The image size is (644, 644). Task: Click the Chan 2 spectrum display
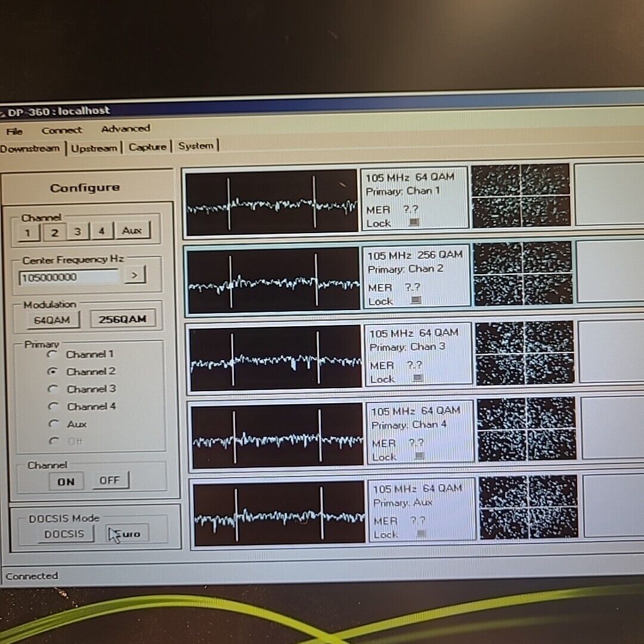click(273, 280)
